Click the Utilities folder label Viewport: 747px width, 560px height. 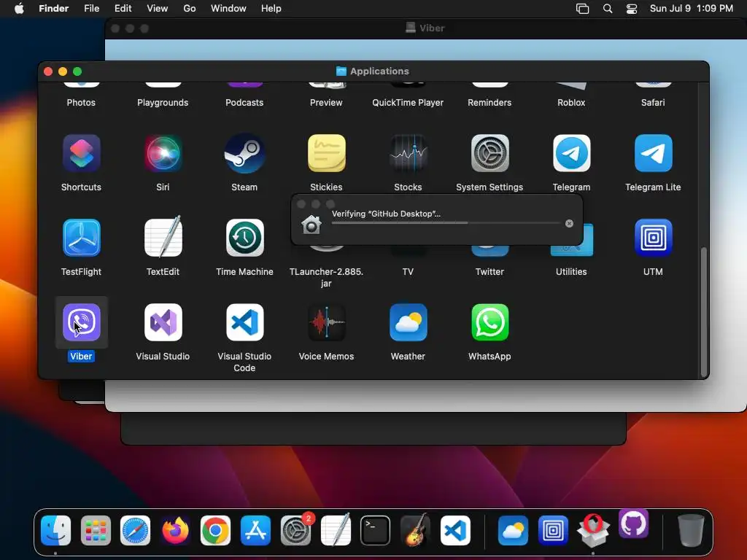pyautogui.click(x=571, y=271)
